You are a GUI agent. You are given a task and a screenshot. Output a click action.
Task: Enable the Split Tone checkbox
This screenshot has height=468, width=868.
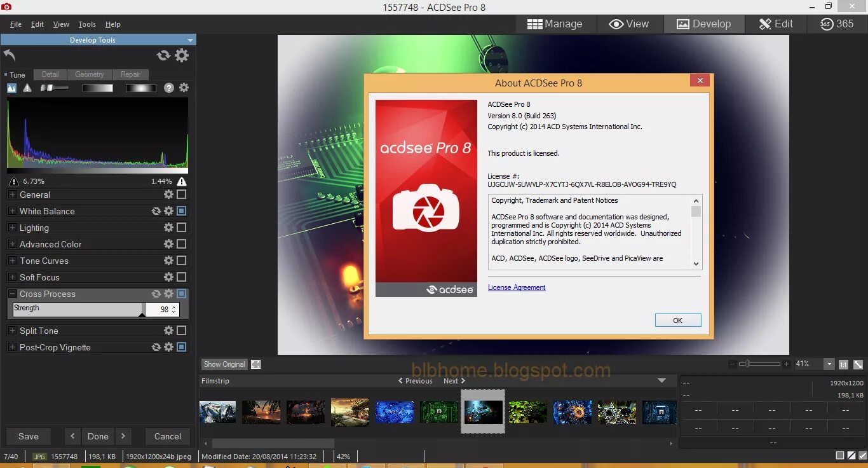182,331
